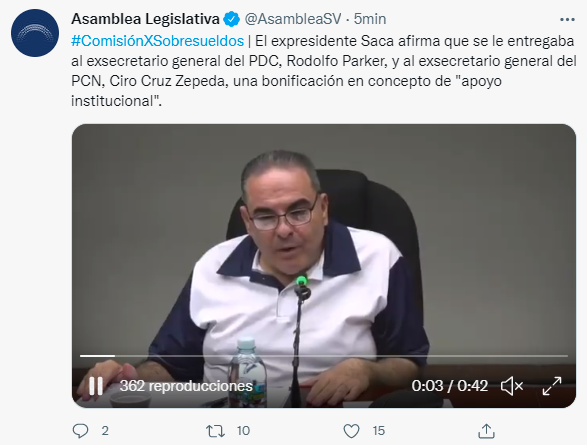
Task: Retweet this post
Action: click(x=216, y=431)
